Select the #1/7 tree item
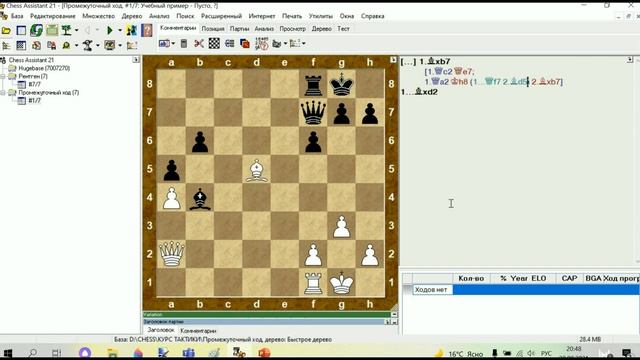Viewport: 640px width, 360px height. (x=34, y=100)
